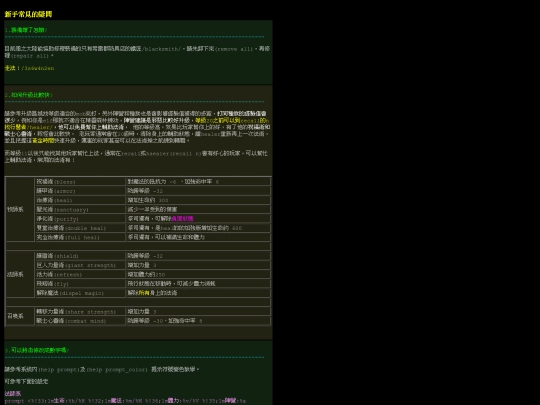The width and height of the screenshot is (540, 405).
Task: Click the effect cell in the bless row
Action: [x=198, y=181]
